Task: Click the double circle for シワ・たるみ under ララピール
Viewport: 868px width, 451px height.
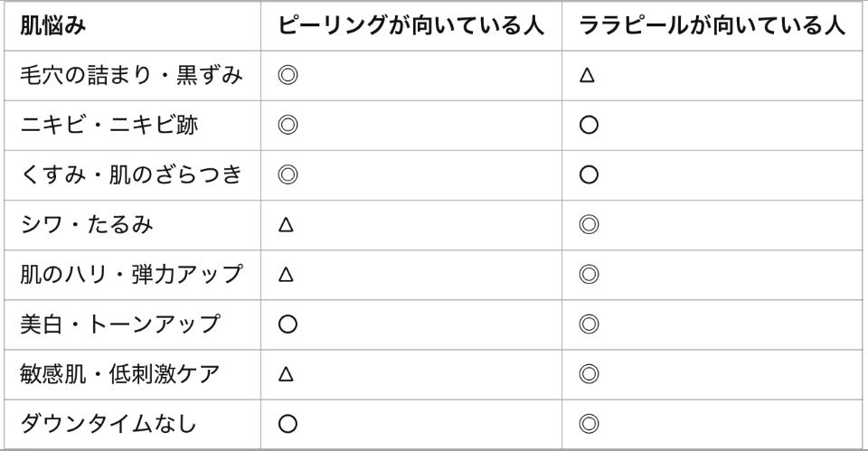Action: tap(589, 225)
